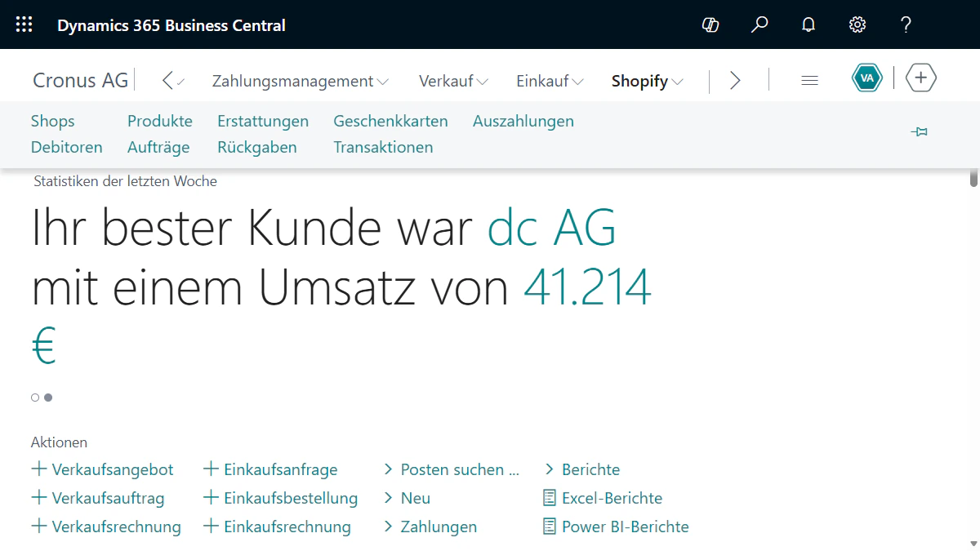Open Debitoren in the Shopify submenu

(x=67, y=147)
